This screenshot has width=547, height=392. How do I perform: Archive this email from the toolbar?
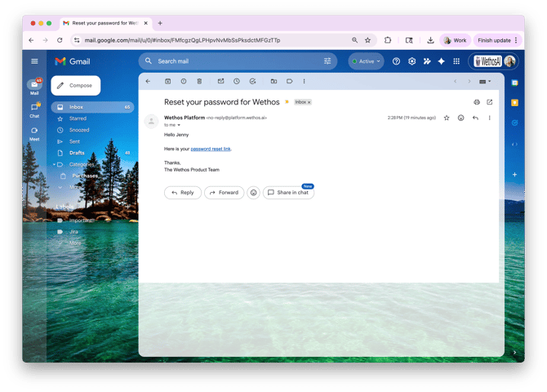tap(167, 82)
